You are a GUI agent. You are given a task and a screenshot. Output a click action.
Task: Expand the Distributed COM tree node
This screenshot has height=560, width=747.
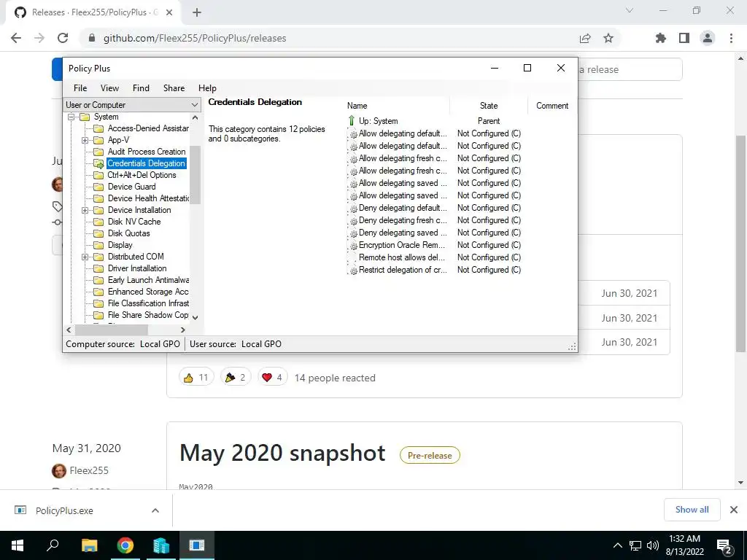point(85,257)
